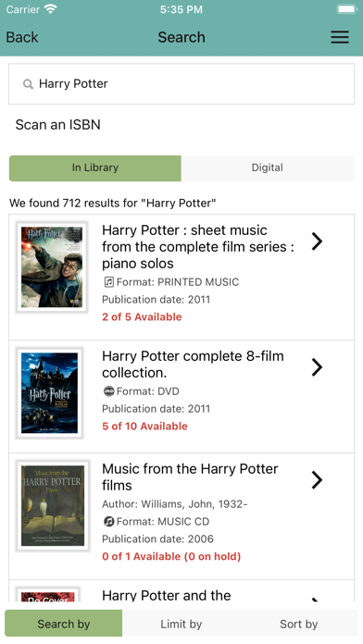
Task: Open sheet music piano solos details chevron
Action: point(317,241)
